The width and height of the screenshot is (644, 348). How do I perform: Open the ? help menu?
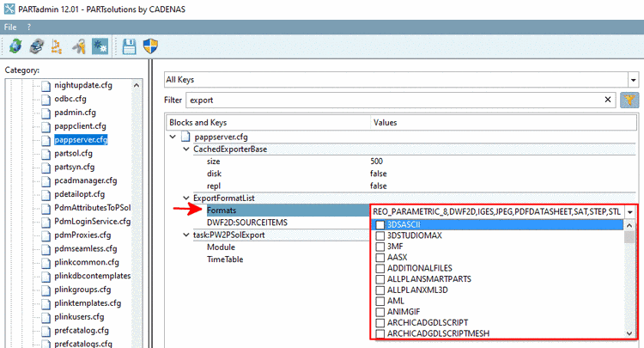[28, 27]
